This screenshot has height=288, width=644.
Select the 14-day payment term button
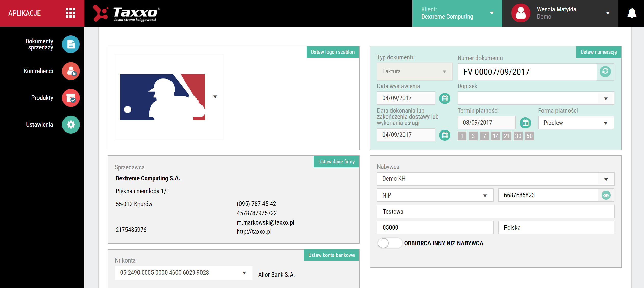click(496, 136)
